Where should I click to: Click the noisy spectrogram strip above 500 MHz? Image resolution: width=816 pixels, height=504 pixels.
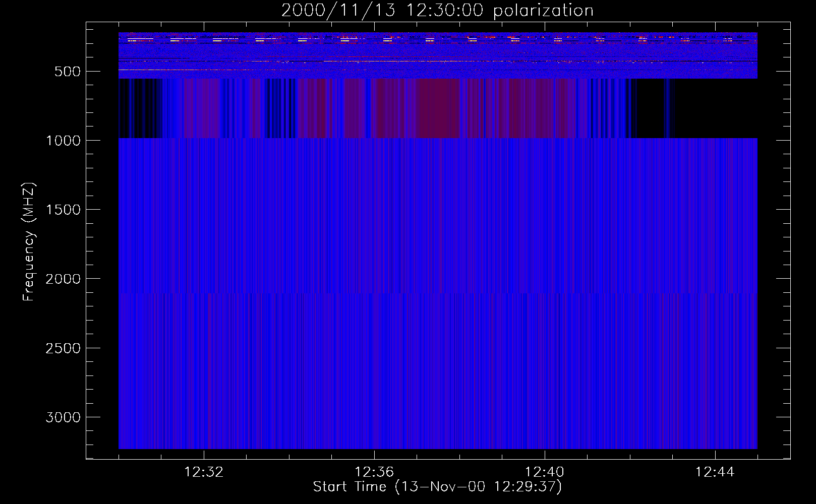pyautogui.click(x=438, y=55)
